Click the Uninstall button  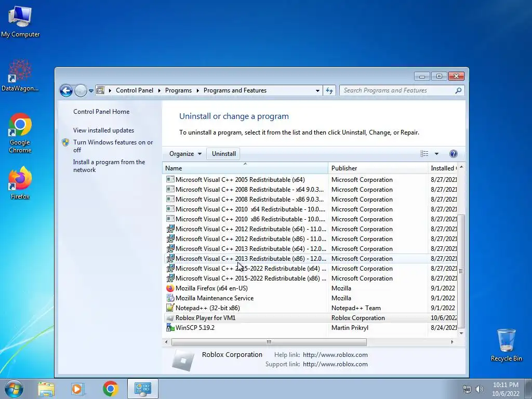[223, 154]
